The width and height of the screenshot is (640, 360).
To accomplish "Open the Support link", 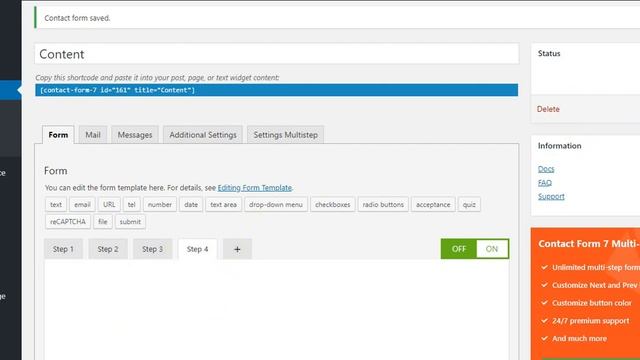I will tap(551, 196).
